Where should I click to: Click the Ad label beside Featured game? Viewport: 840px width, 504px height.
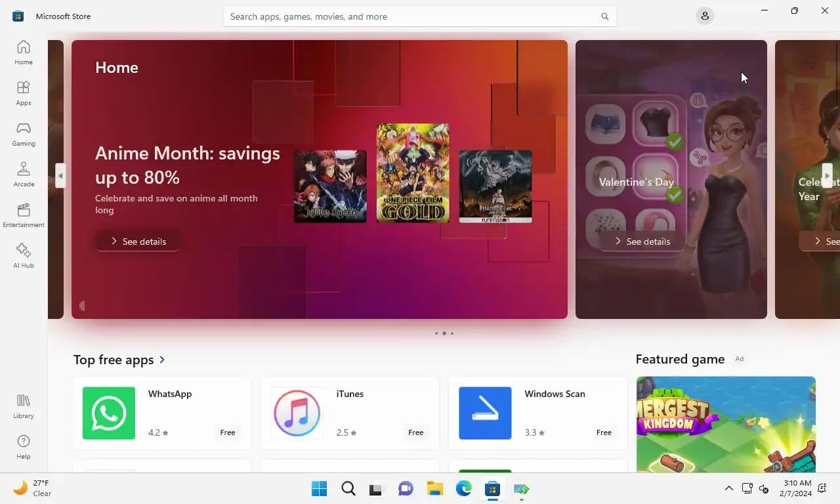coord(740,359)
